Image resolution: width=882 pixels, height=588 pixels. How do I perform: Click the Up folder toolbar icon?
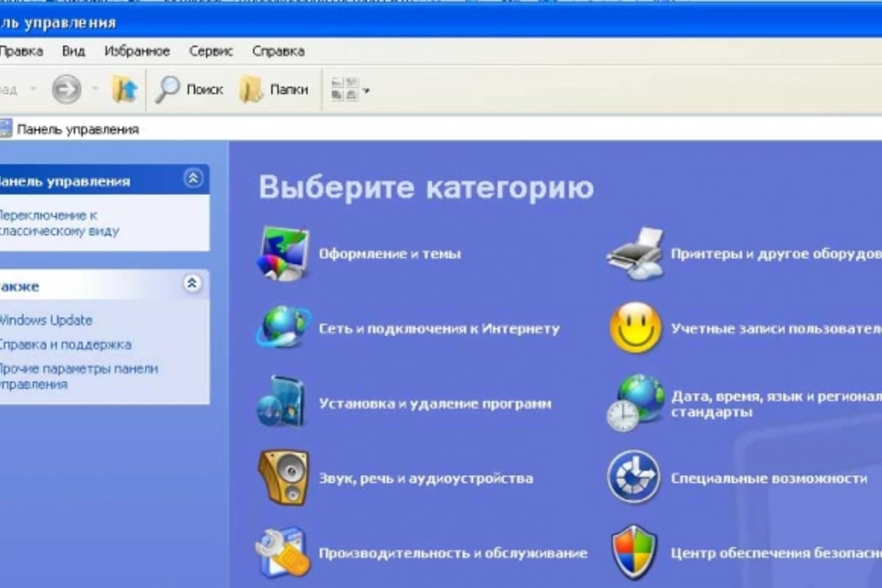(125, 90)
